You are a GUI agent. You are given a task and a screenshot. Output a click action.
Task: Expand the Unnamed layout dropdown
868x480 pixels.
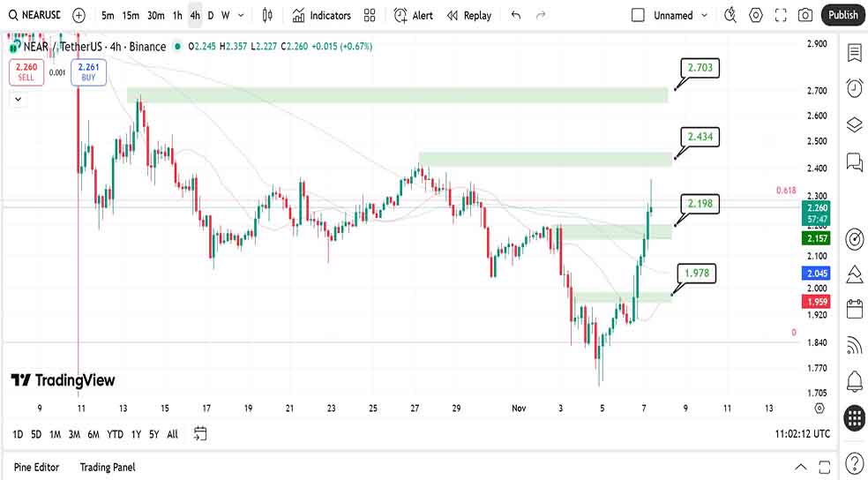[x=704, y=15]
